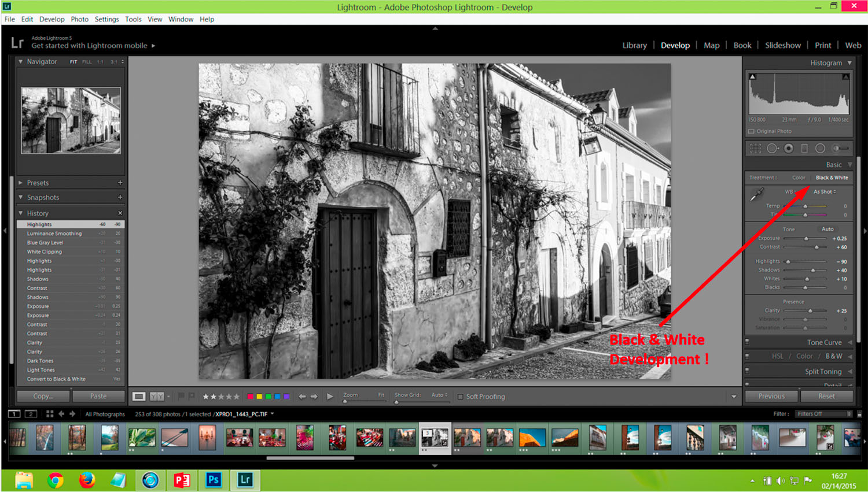
Task: Toggle shadow clipping indicator in histogram
Action: (x=752, y=76)
